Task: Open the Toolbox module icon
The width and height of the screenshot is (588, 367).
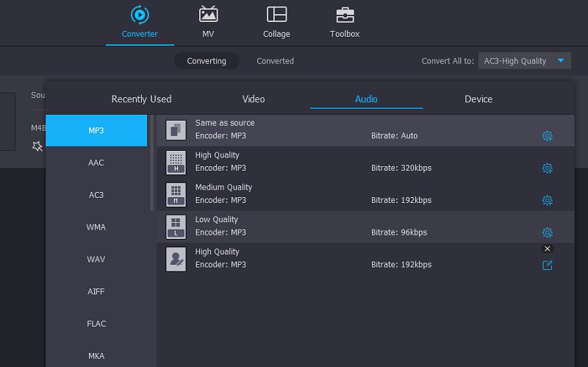Action: (345, 15)
